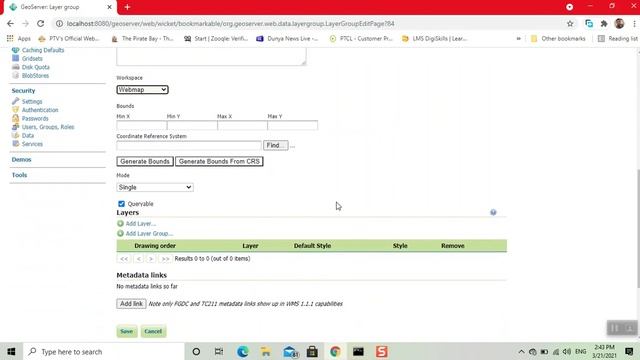The width and height of the screenshot is (640, 360).
Task: Toggle the Queryable checkbox
Action: pos(121,204)
